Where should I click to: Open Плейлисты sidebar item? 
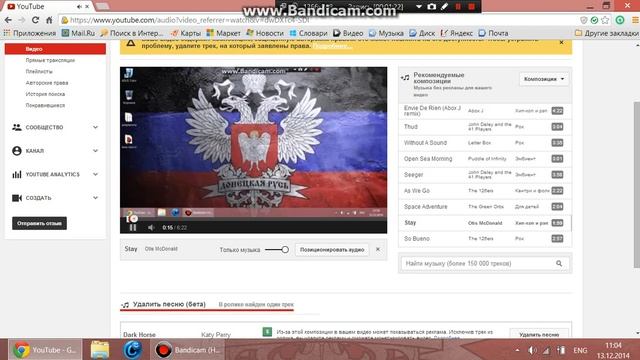click(x=39, y=71)
